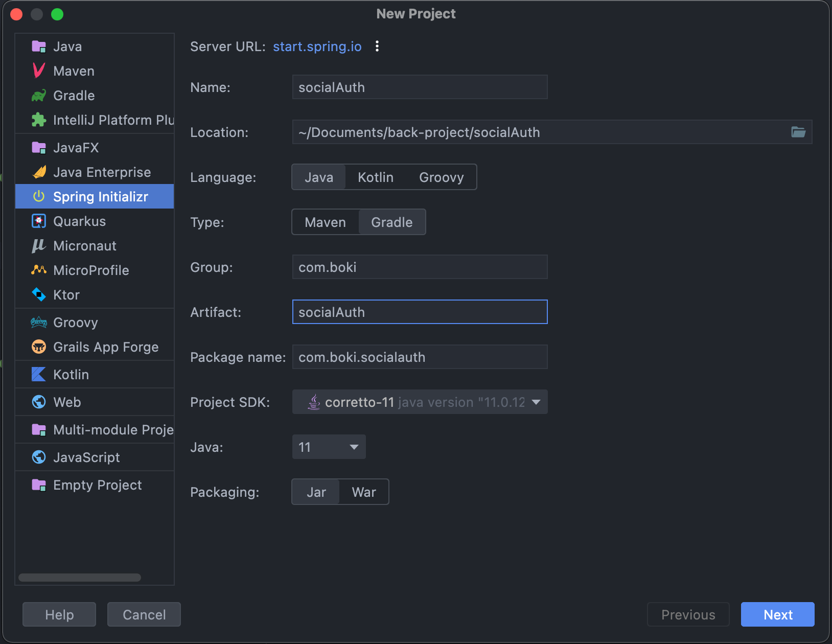Viewport: 832px width, 644px height.
Task: Click the Web globe icon
Action: 39,402
